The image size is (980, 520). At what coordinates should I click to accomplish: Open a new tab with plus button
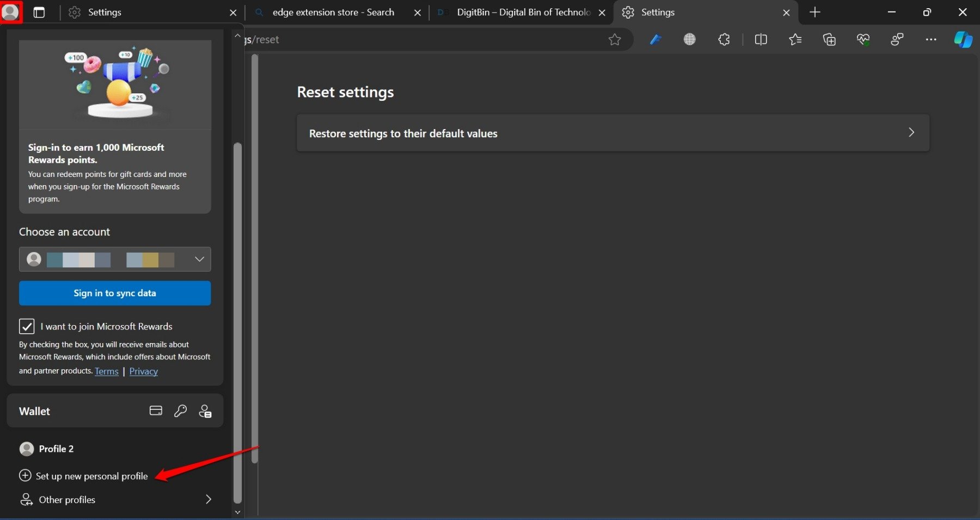click(814, 12)
